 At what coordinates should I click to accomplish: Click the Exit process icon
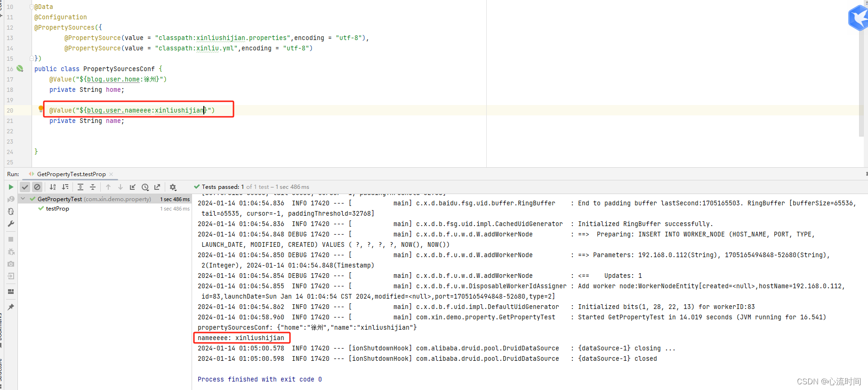pos(11,276)
